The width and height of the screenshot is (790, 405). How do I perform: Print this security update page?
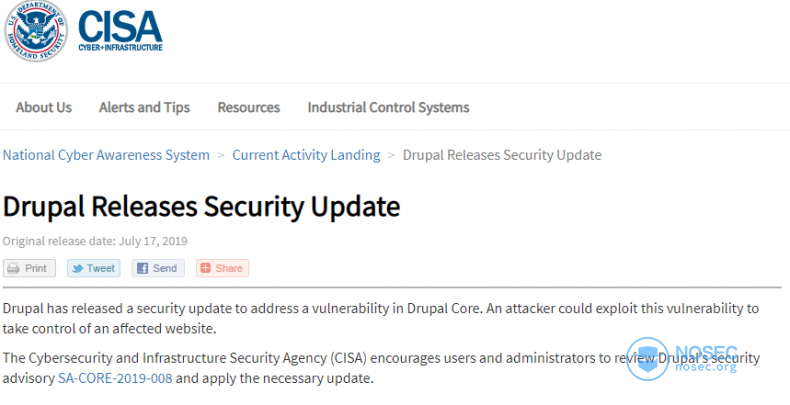(29, 268)
